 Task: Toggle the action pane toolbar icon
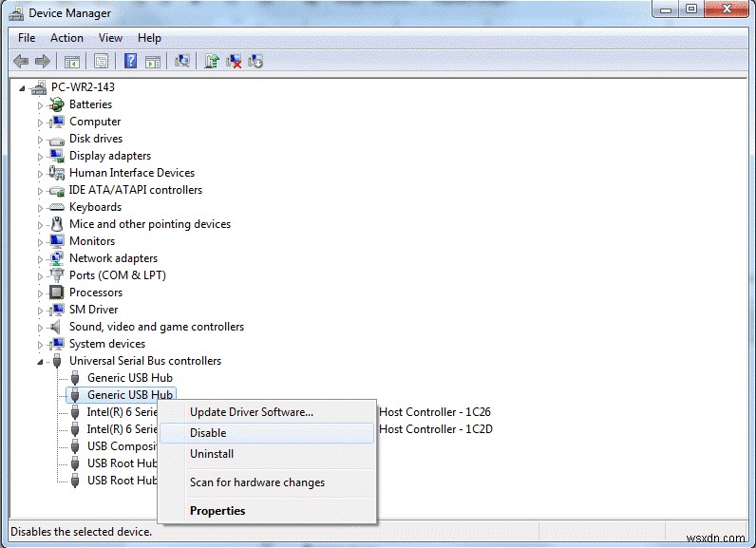coord(153,62)
